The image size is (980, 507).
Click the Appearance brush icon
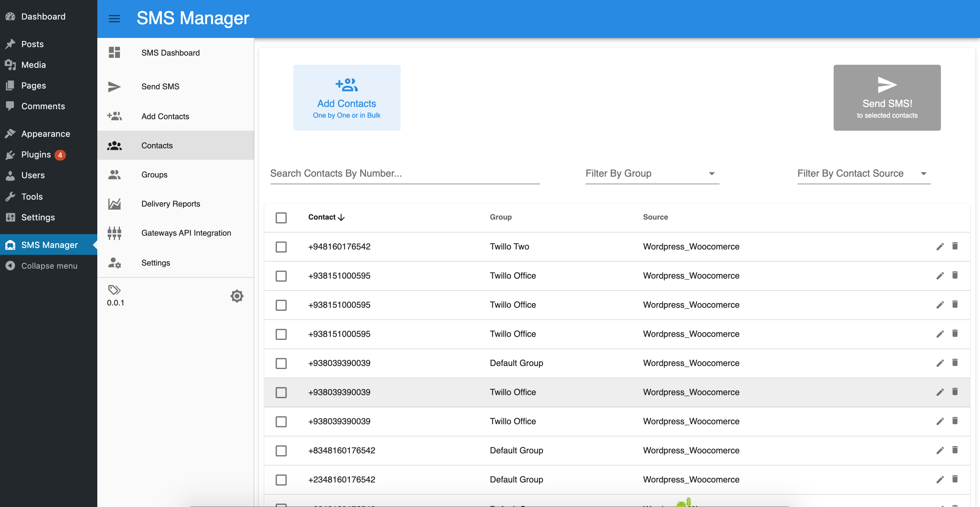click(x=10, y=134)
